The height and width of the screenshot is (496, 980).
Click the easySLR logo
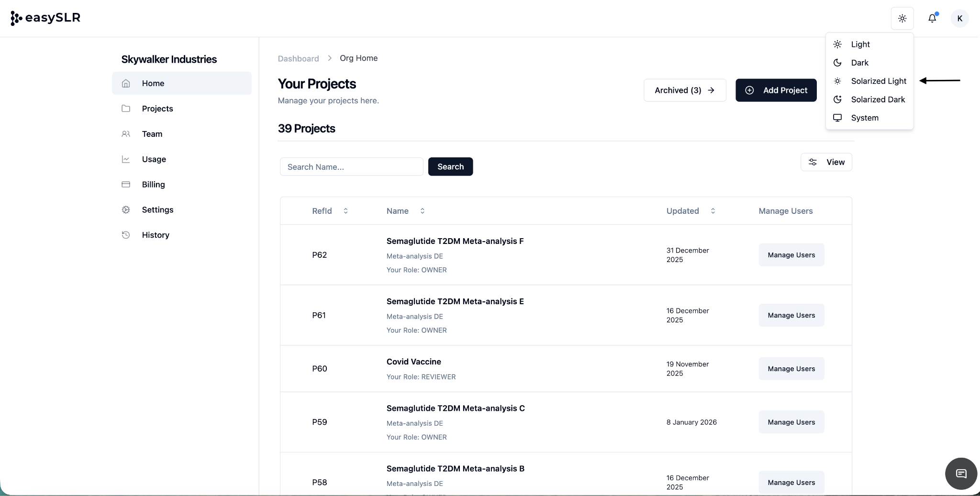45,18
